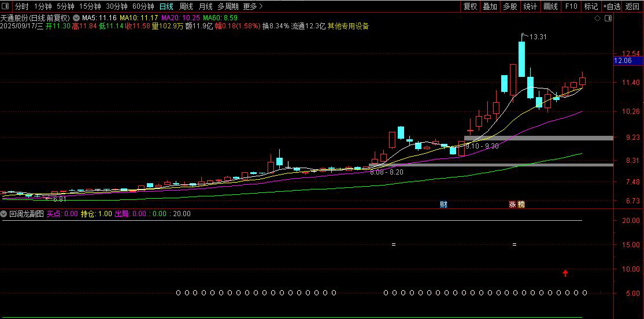644x319 pixels.
Task: Click the 涨 marker on the chart
Action: point(513,205)
